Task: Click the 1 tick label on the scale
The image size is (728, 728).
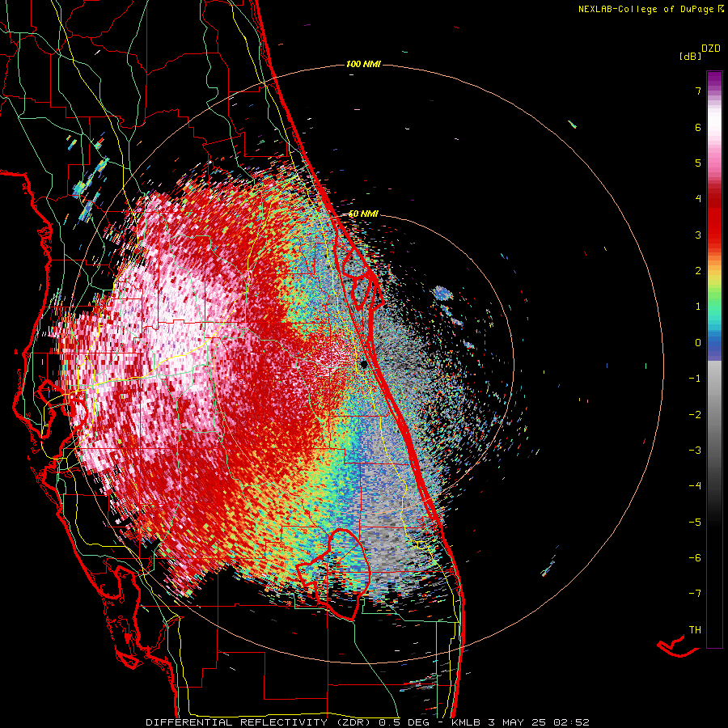Action: coord(698,307)
